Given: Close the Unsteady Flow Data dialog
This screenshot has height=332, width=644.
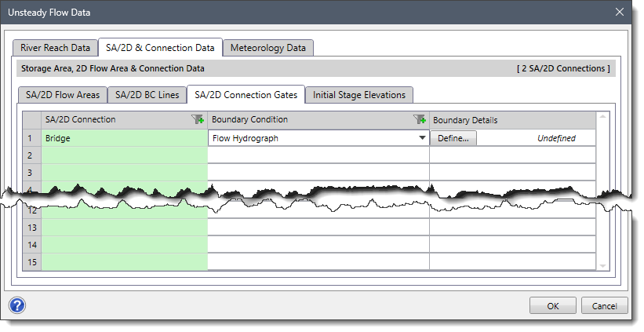Looking at the screenshot, I should coord(620,12).
